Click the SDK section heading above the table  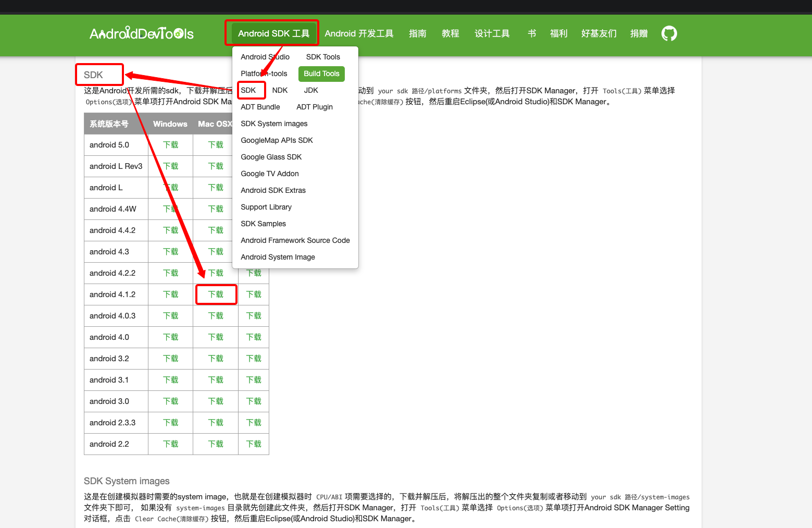pos(94,75)
